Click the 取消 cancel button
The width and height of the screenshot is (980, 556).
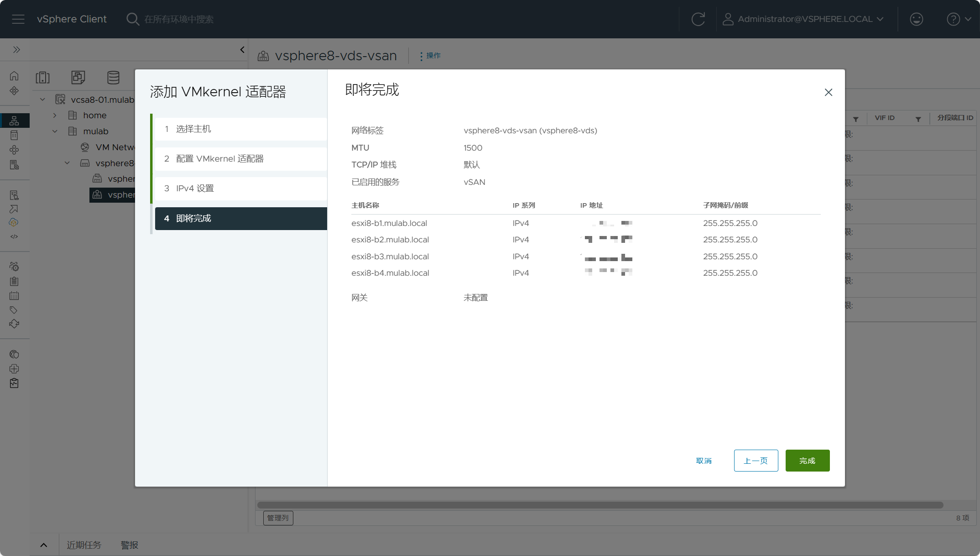click(704, 461)
